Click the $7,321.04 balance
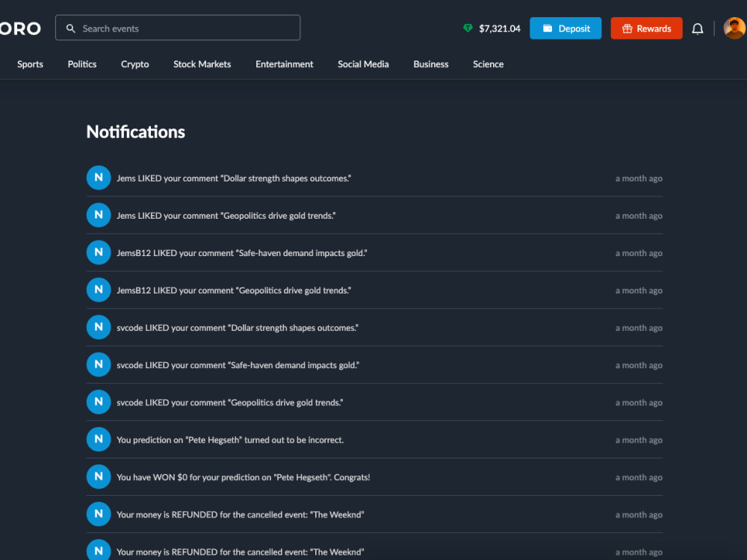Viewport: 747px width, 560px height. (x=500, y=28)
